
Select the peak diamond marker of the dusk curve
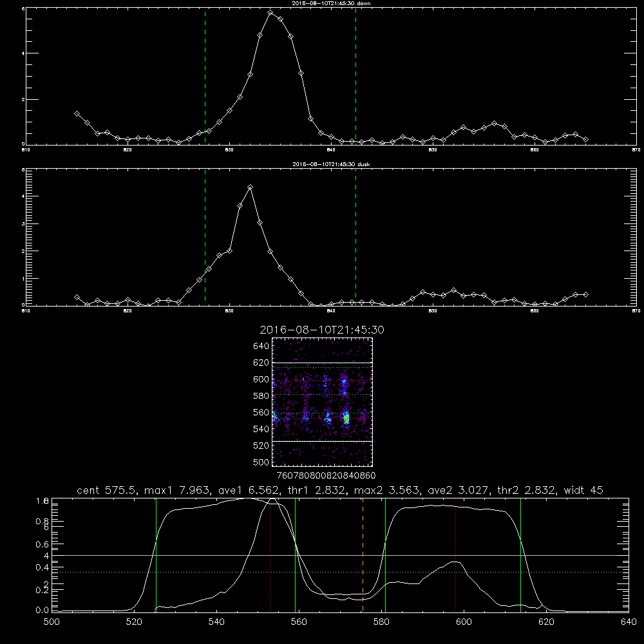pos(250,187)
